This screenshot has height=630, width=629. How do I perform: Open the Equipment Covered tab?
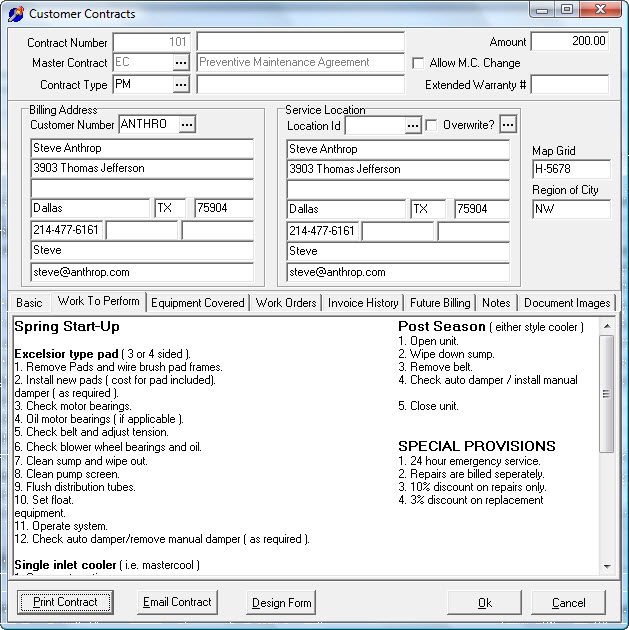coord(198,303)
